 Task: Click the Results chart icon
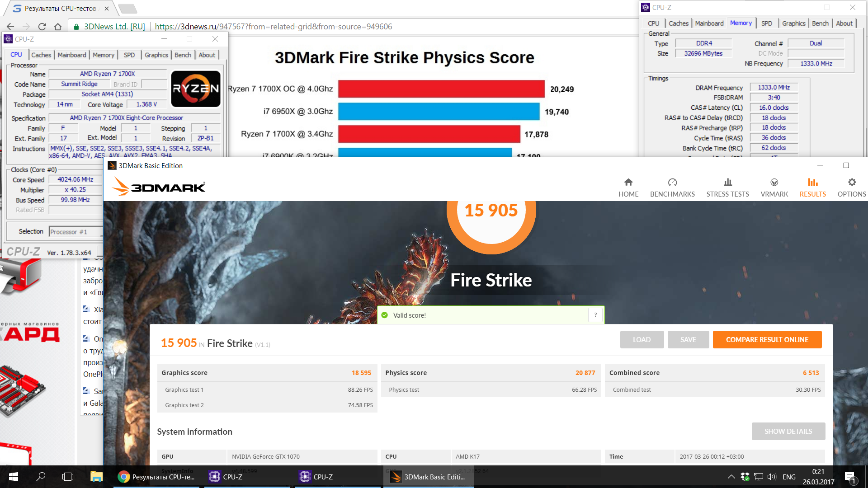tap(812, 183)
